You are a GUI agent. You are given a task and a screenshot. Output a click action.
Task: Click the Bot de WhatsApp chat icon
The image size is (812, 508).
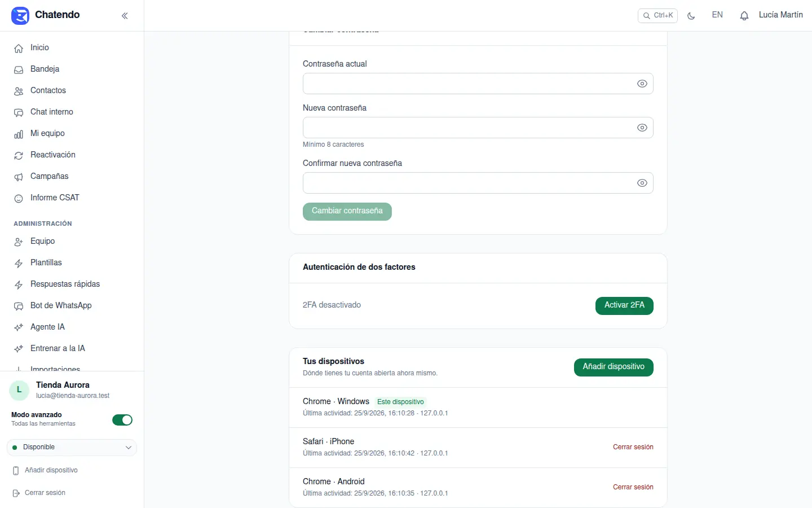tap(19, 306)
